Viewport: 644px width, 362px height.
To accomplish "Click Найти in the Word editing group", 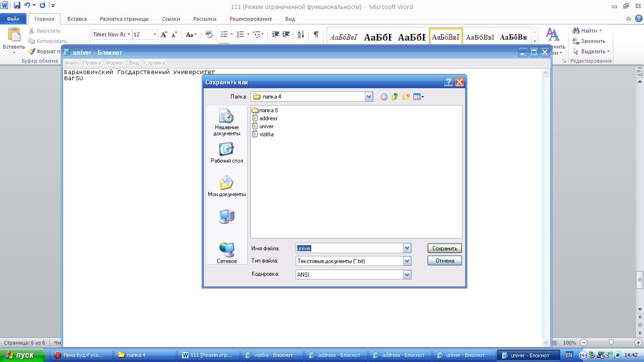I will (587, 31).
